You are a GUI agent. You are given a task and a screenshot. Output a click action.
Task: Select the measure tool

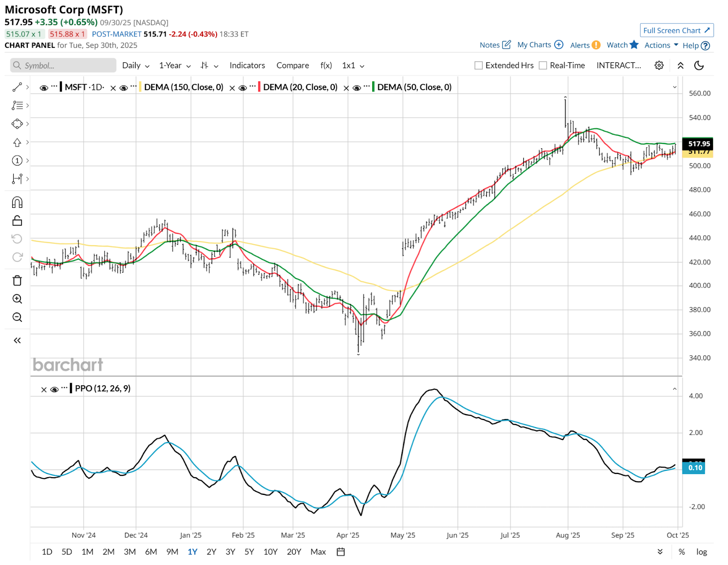click(x=17, y=179)
